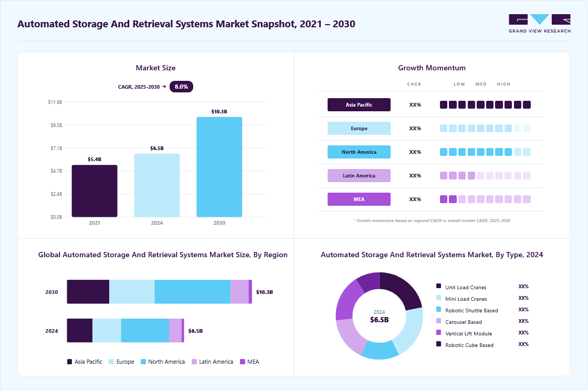Click the Grand View Research logo
The width and height of the screenshot is (588, 390).
click(540, 24)
